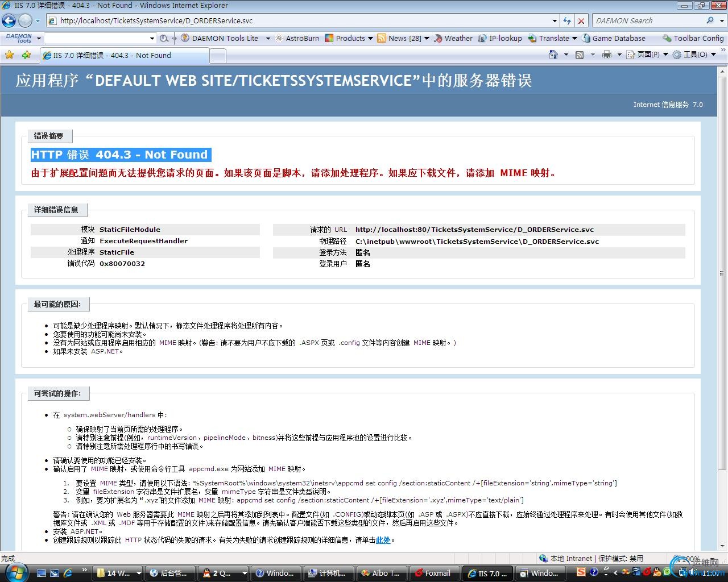
Task: Switch to the Aibo T... taskbar window
Action: [382, 573]
